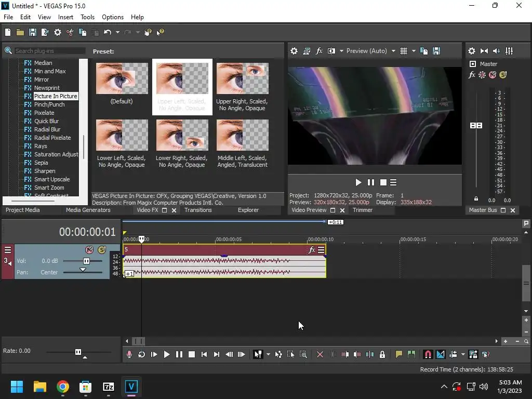Open Master Bus audio properties gear
The image size is (532, 399).
[472, 51]
